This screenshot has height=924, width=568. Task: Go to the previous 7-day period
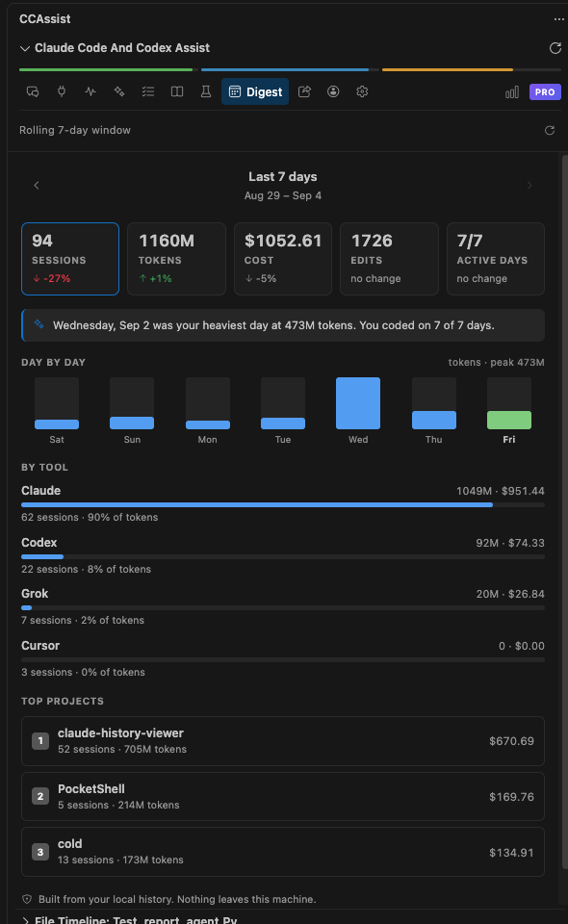click(x=37, y=185)
